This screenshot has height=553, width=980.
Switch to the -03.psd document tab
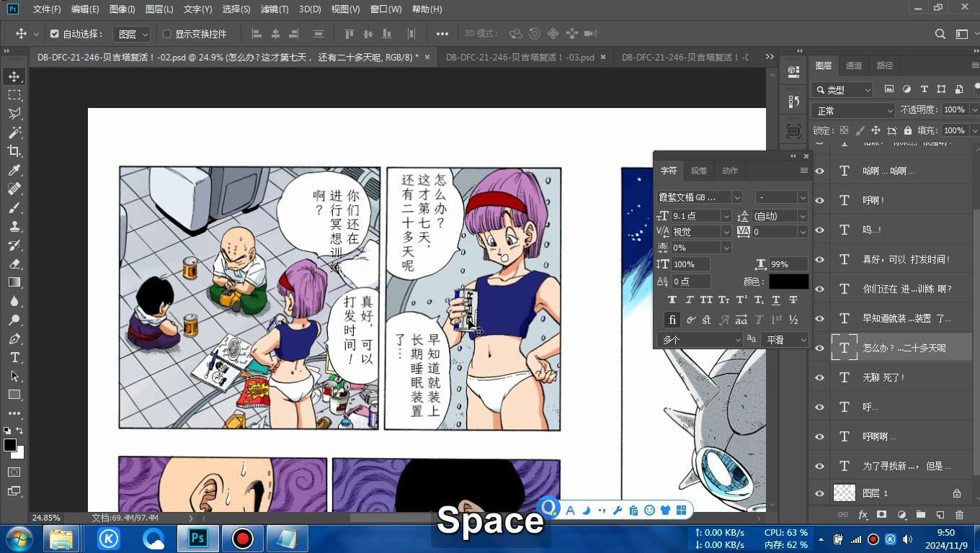(x=520, y=58)
